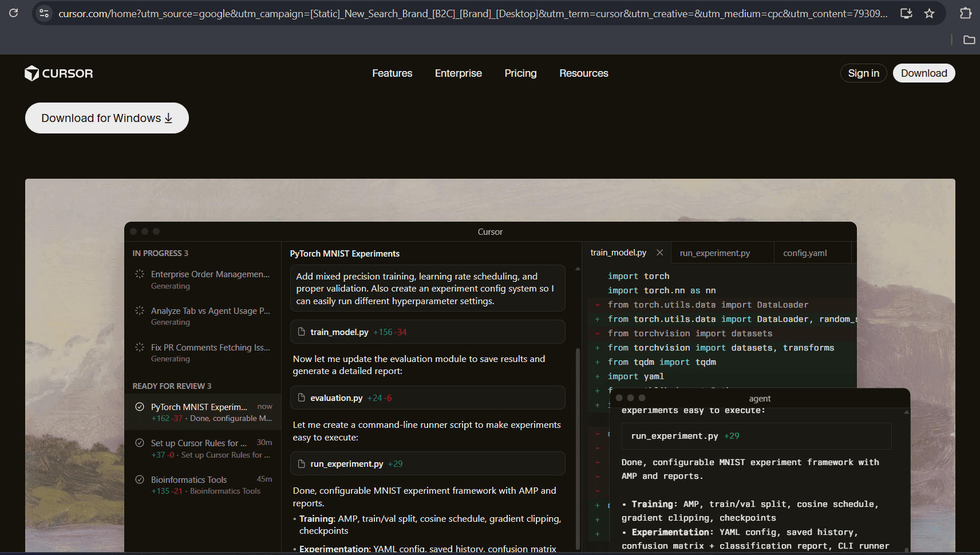The width and height of the screenshot is (980, 555).
Task: Click the READY FOR REVIEW 3 heading
Action: (172, 386)
